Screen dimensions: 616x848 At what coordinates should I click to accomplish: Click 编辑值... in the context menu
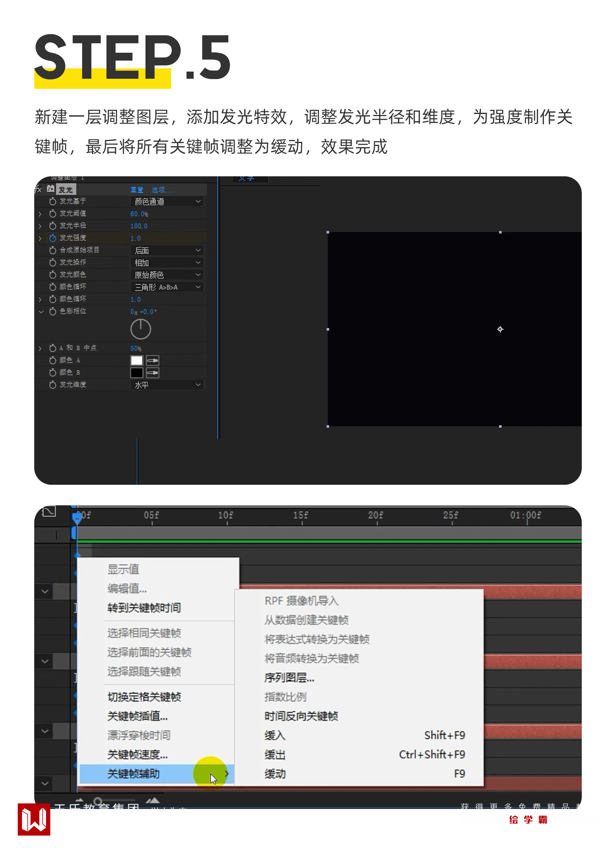127,588
